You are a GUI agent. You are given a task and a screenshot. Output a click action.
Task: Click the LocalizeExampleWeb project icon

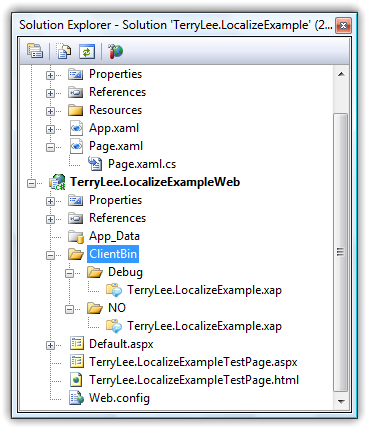[57, 182]
